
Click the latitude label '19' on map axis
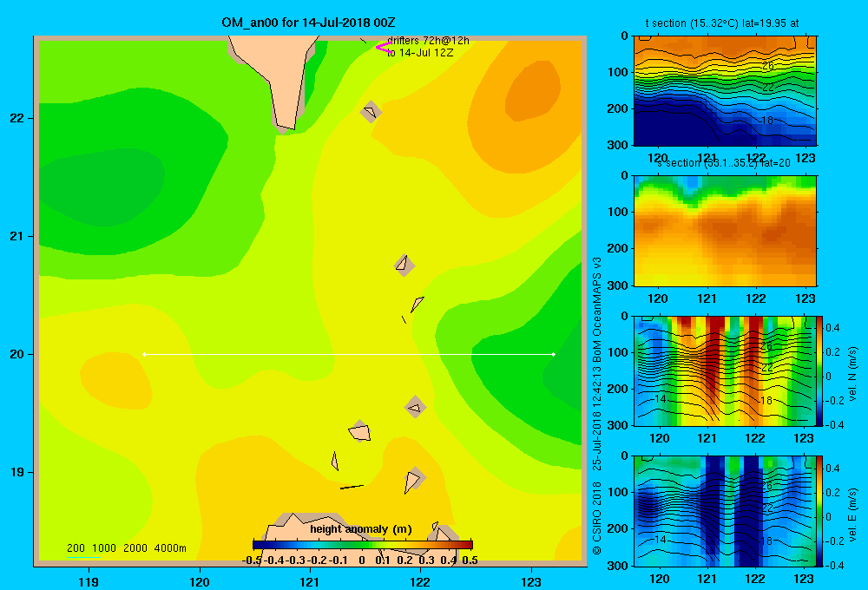(x=17, y=472)
